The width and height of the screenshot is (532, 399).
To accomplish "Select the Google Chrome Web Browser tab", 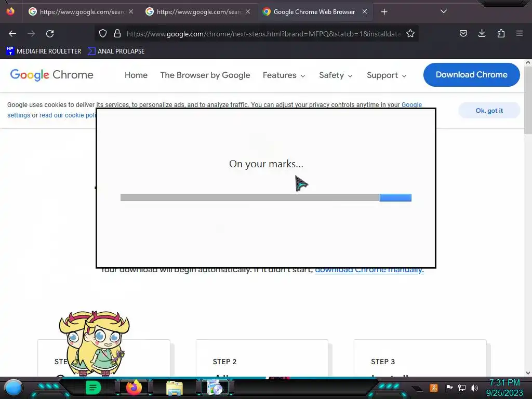I will (314, 12).
